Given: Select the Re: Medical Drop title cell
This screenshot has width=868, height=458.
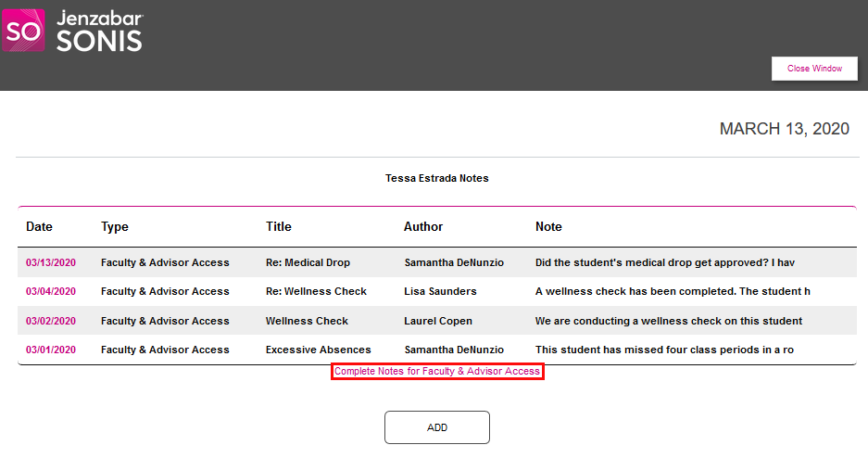Looking at the screenshot, I should tap(308, 262).
